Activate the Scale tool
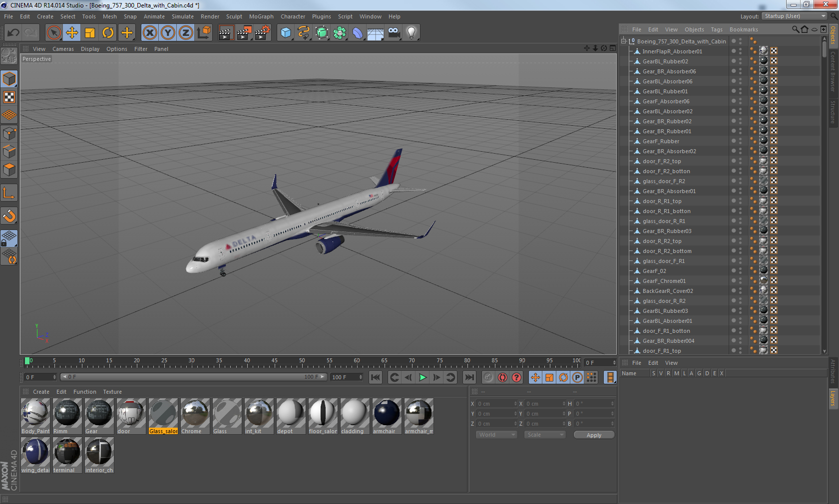Screen dimensions: 839x504 pos(90,33)
